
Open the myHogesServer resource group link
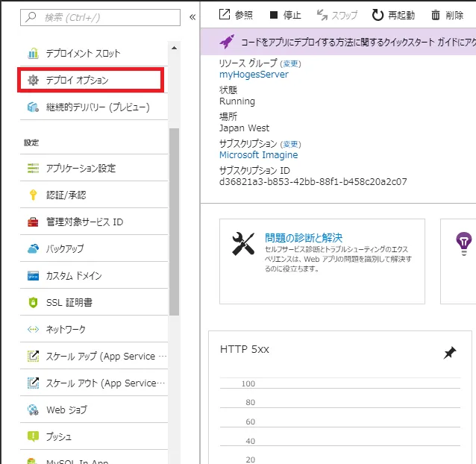(254, 75)
